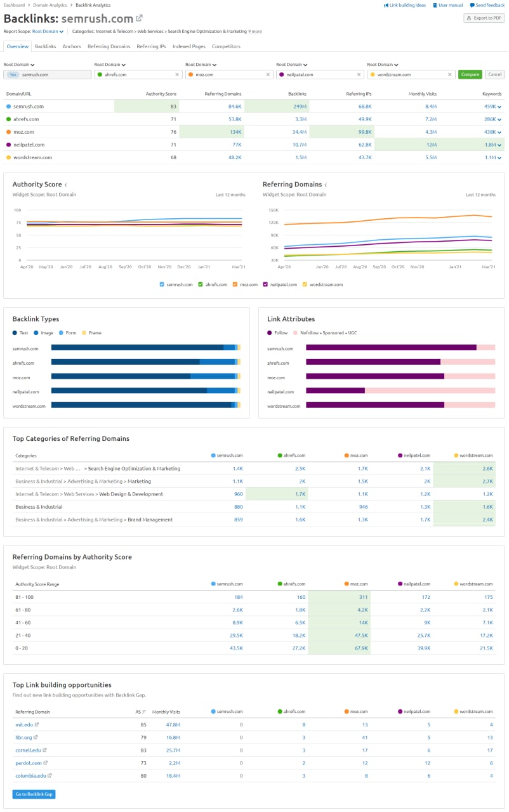Click the Send feedback chat icon
This screenshot has width=509, height=812.
[x=473, y=5]
